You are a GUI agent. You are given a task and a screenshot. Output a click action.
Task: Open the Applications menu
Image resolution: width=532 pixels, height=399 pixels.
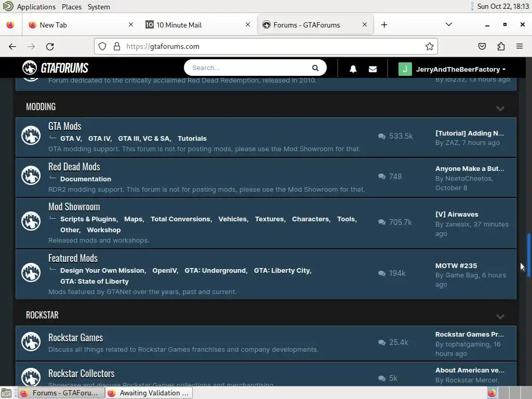tap(36, 7)
